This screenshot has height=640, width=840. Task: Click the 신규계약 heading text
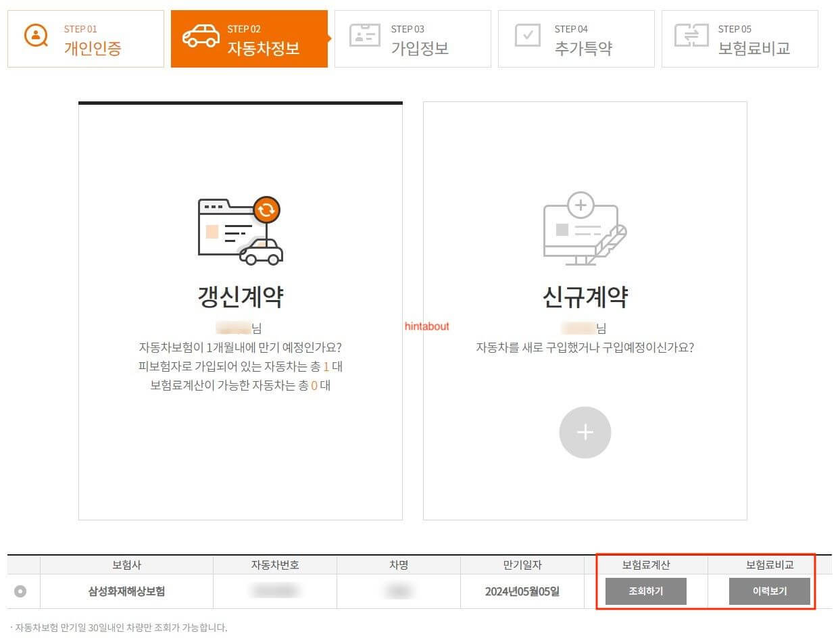(585, 297)
